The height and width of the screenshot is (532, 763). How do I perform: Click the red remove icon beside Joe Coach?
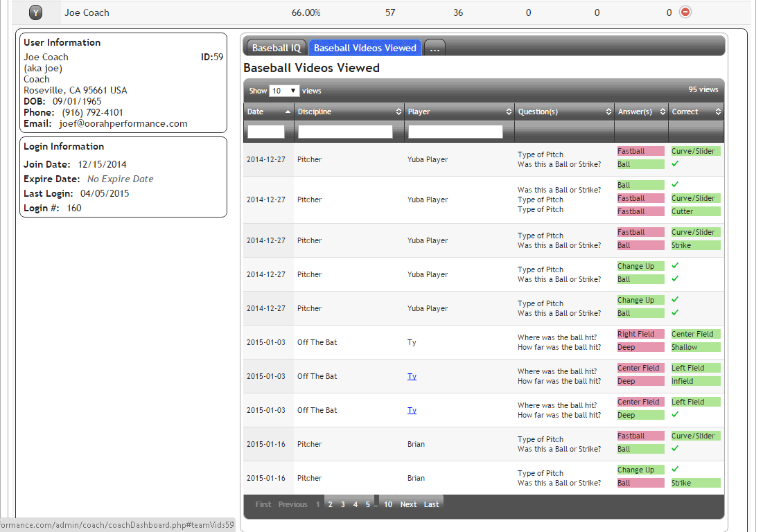point(685,12)
